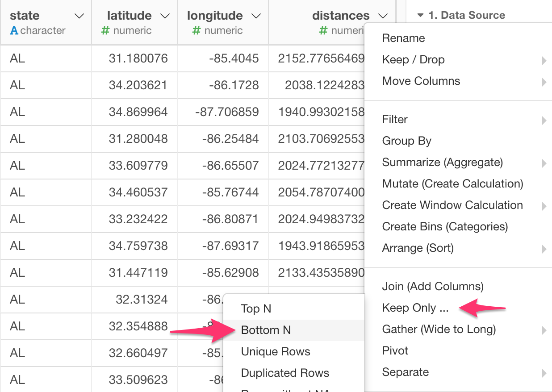Viewport: 552px width, 392px height.
Task: Open the latitude column dropdown menu
Action: tap(165, 16)
